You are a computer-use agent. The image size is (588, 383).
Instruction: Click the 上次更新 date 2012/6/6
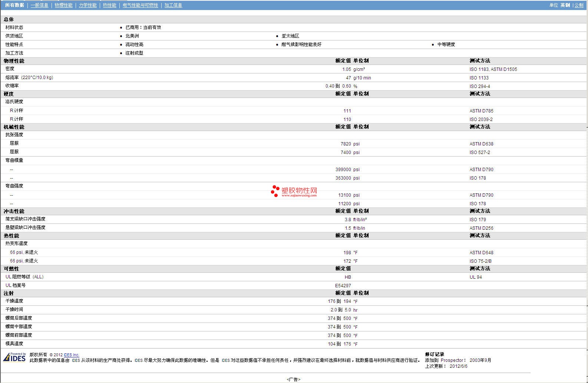(459, 366)
